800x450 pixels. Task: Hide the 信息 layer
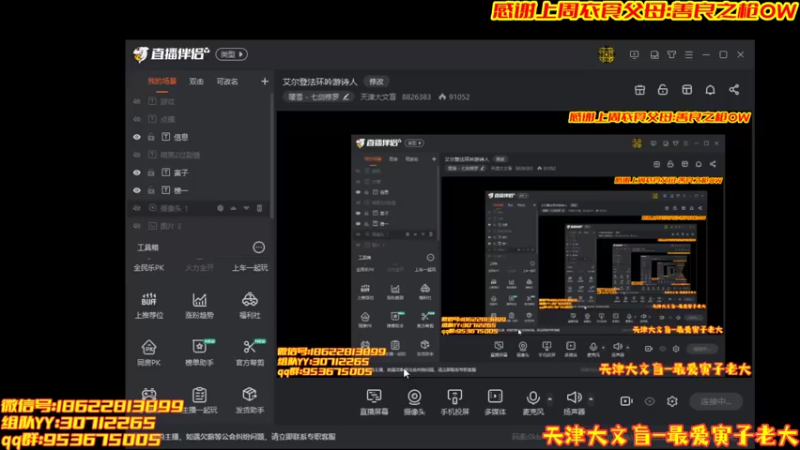coord(137,137)
